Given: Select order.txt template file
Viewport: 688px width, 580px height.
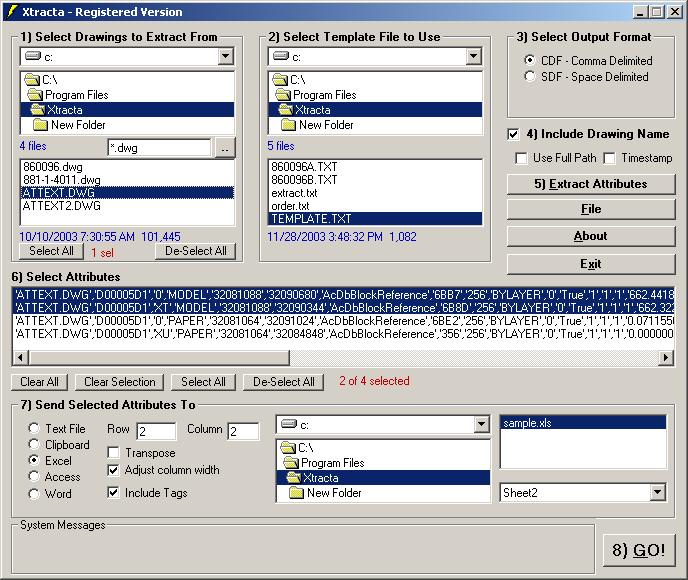Looking at the screenshot, I should pos(375,206).
